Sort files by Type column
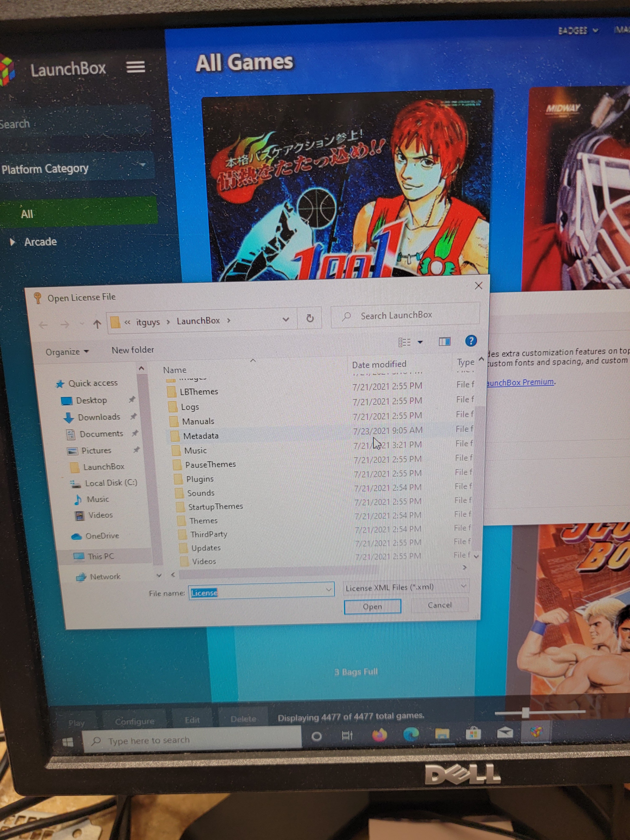 click(466, 362)
